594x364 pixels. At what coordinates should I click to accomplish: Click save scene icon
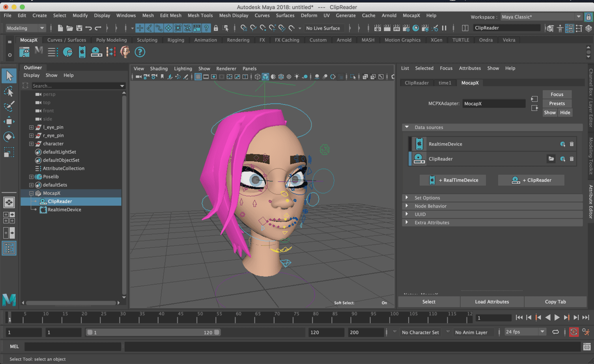click(79, 28)
